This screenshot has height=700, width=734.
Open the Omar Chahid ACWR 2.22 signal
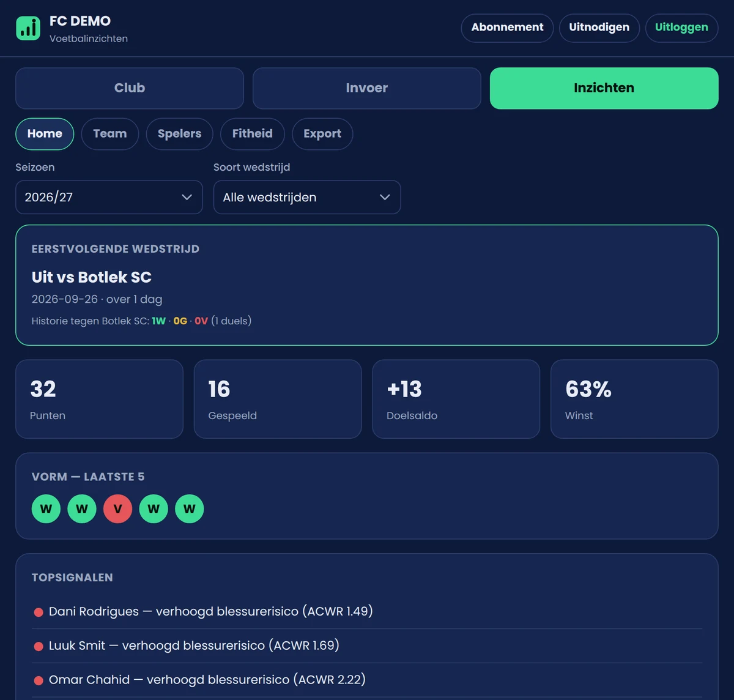(x=367, y=680)
